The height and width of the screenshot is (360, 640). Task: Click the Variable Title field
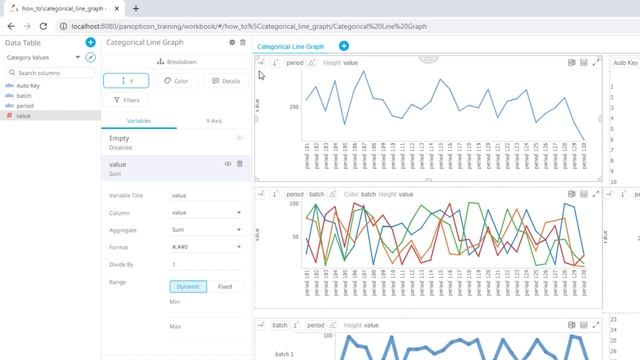point(206,196)
